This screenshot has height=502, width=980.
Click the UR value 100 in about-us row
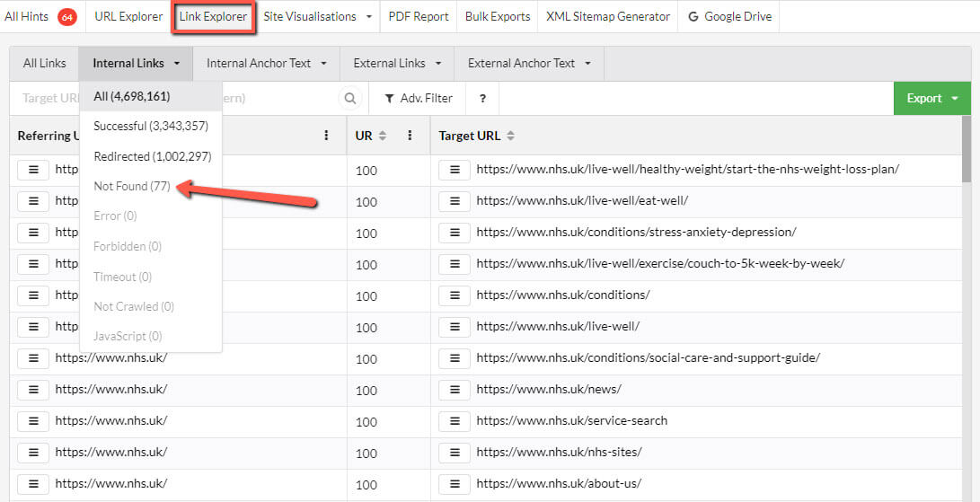pos(366,485)
